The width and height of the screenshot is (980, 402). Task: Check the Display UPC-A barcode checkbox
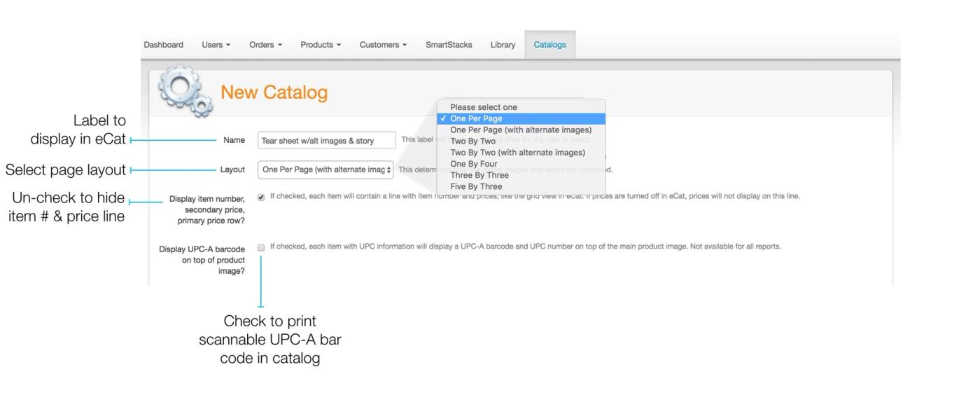(261, 247)
